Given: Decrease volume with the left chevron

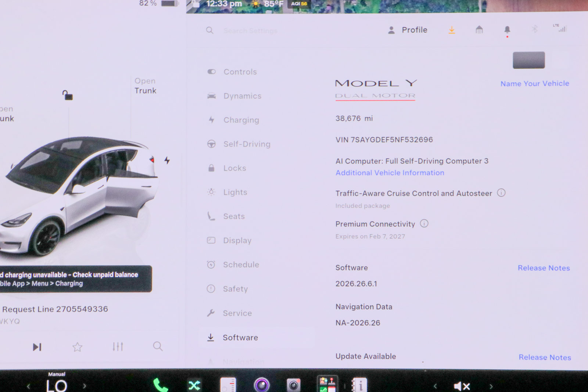Looking at the screenshot, I should [435, 386].
